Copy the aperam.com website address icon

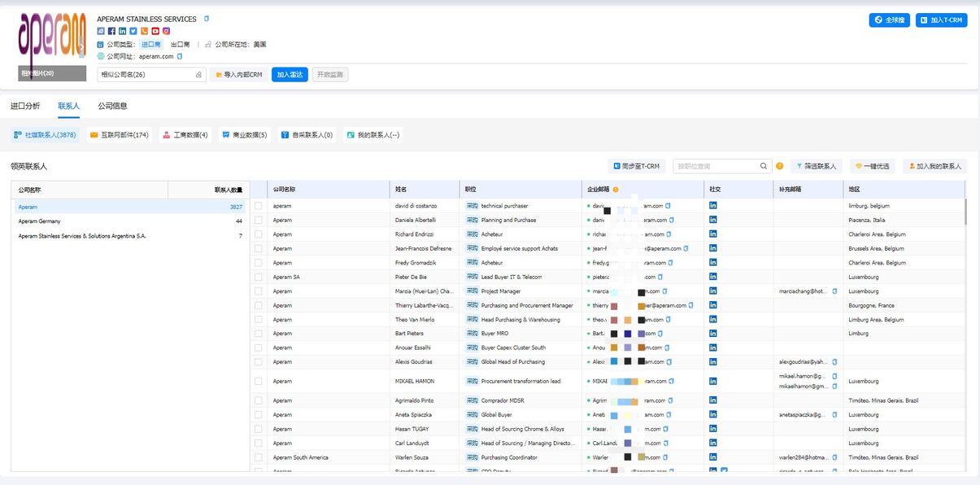(180, 56)
